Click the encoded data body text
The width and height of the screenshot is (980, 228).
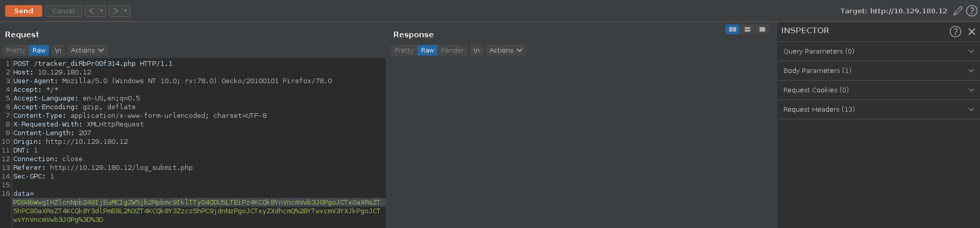click(197, 211)
